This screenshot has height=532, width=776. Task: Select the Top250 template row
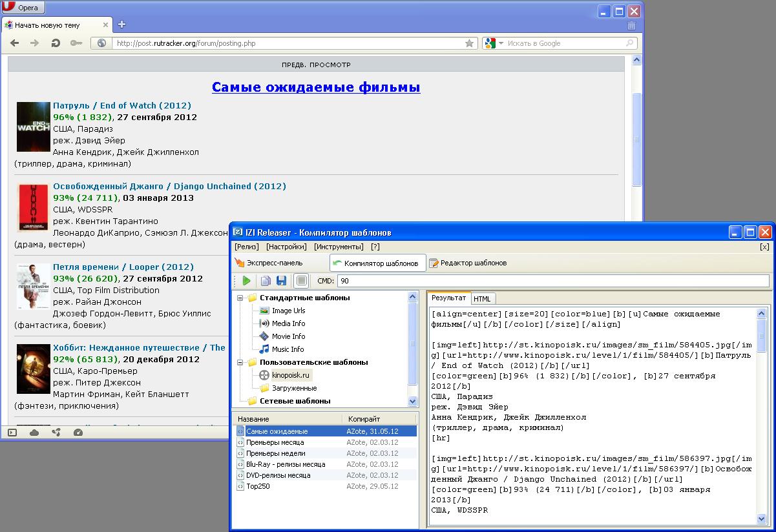pos(326,486)
